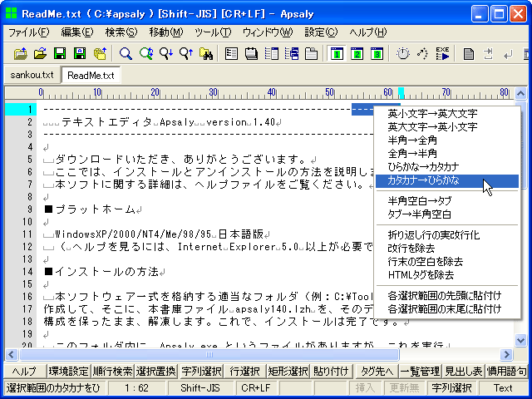Click the green window number 1 icon
Screen dimensions: 532x399
tap(337, 54)
